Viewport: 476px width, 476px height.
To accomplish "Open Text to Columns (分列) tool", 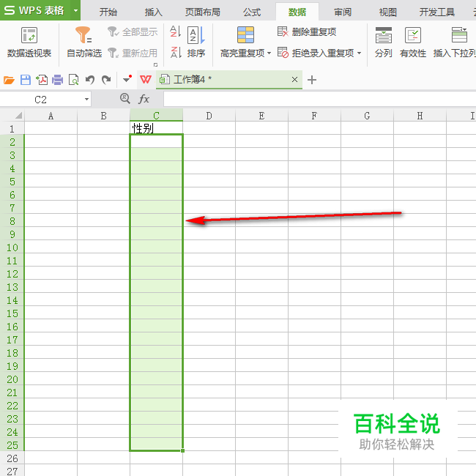I will (384, 42).
